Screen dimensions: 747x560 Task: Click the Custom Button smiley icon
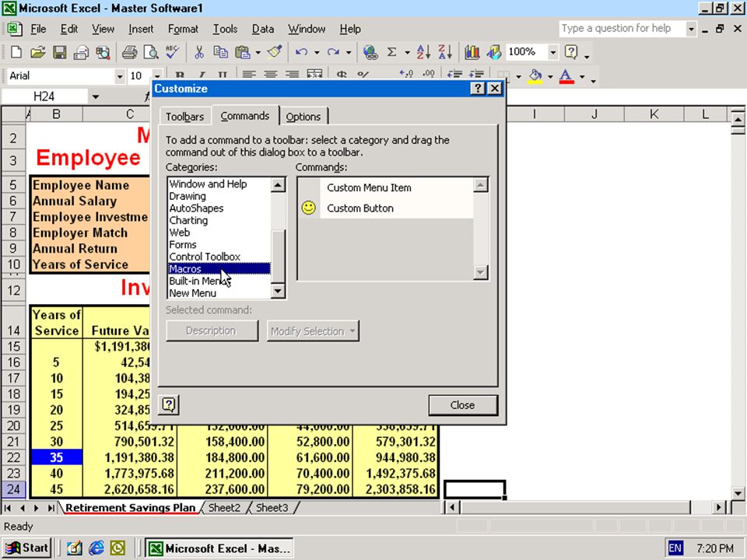pyautogui.click(x=309, y=208)
